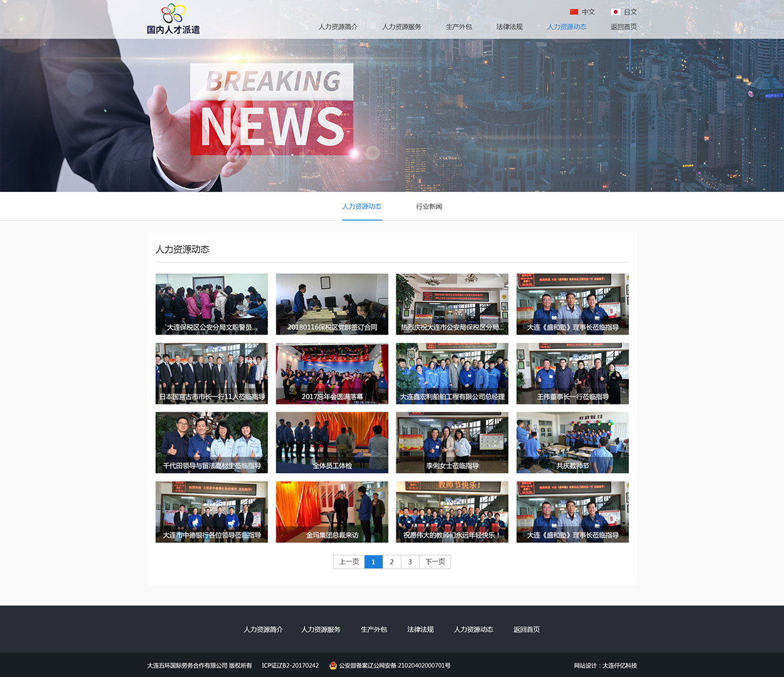Open the 金玛集团总裁来访 news thumbnail
The image size is (784, 677).
click(332, 512)
